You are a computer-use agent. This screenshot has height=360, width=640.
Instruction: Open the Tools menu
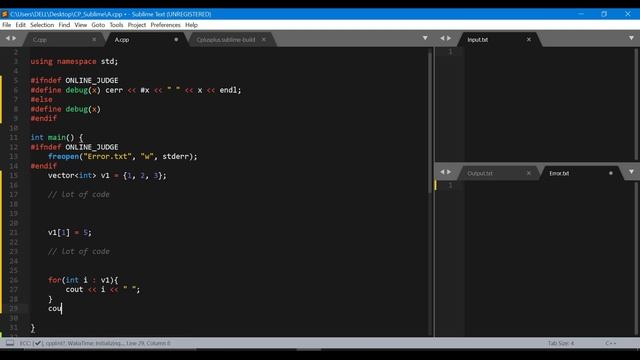(x=116, y=25)
